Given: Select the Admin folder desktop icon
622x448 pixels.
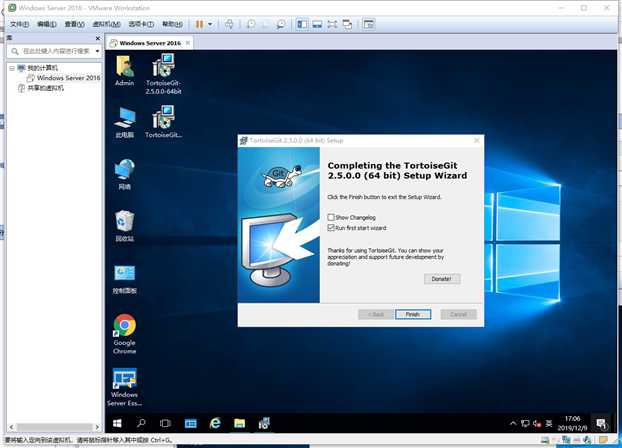Looking at the screenshot, I should pos(125,71).
